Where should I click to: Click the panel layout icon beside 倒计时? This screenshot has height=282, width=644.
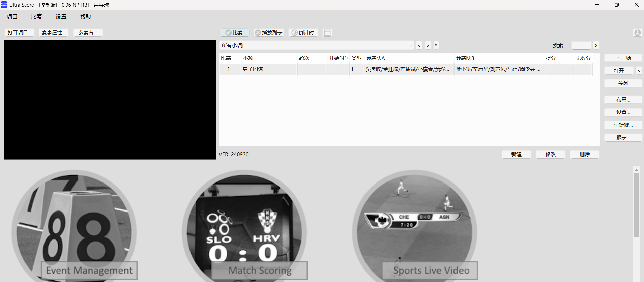click(327, 33)
